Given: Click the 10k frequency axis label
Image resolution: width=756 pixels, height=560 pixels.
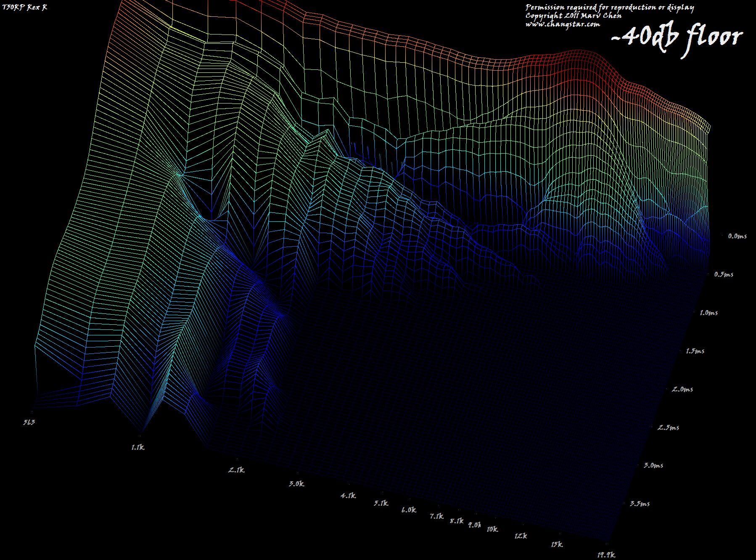Looking at the screenshot, I should click(492, 529).
